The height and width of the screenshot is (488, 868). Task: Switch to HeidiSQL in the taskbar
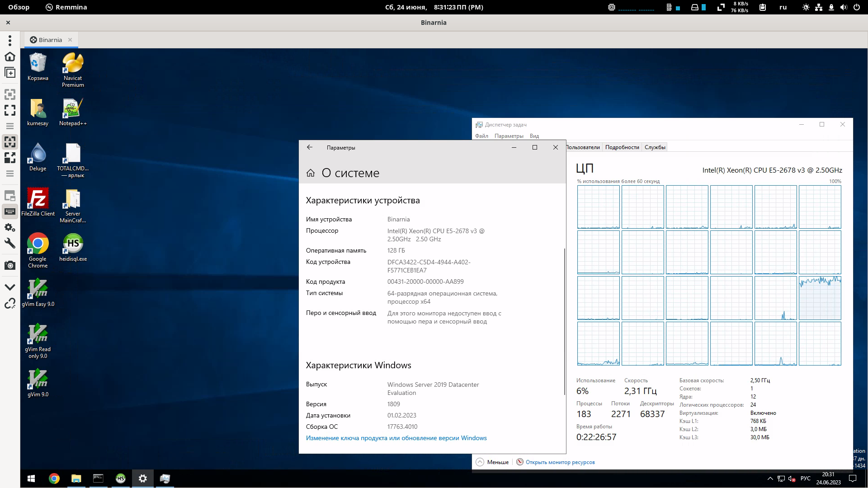120,479
